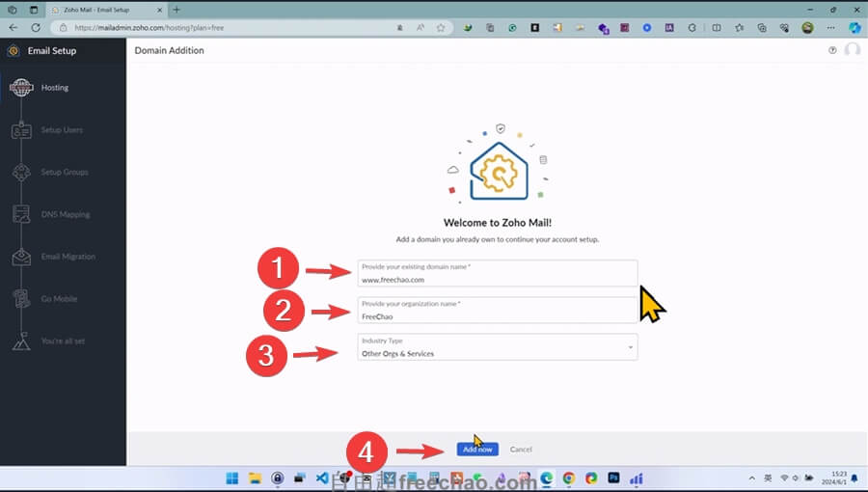The height and width of the screenshot is (492, 868).
Task: Select the Setup Groups sidebar icon
Action: click(21, 173)
